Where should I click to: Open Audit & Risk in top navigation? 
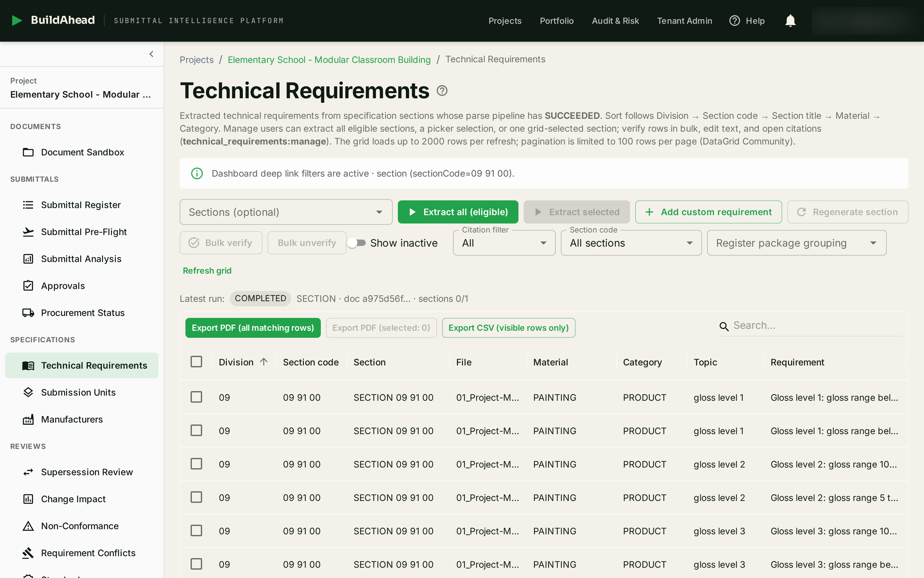[615, 21]
